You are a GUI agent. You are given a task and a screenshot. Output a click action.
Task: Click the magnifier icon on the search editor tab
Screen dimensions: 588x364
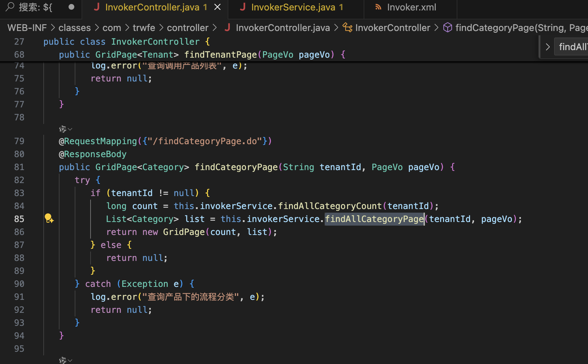pyautogui.click(x=10, y=7)
